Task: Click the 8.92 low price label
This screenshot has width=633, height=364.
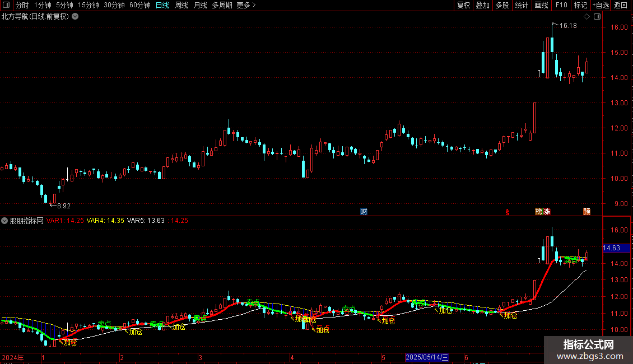Action: coord(64,206)
